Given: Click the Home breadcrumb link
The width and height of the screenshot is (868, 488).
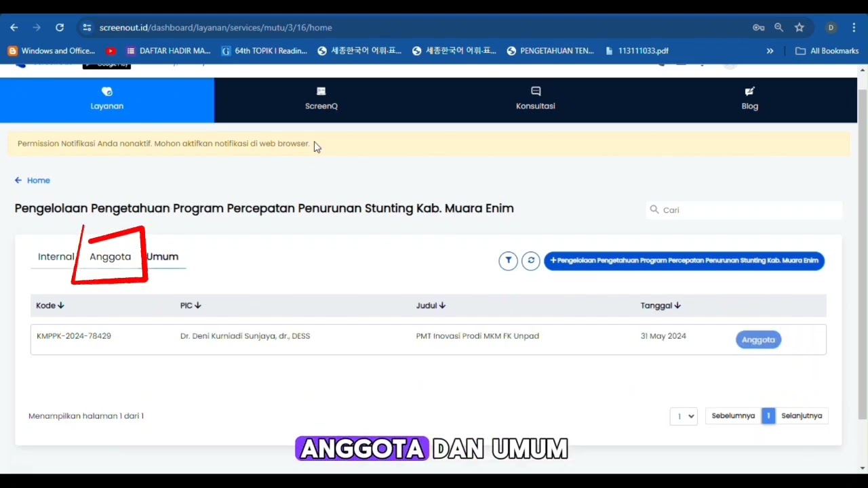Looking at the screenshot, I should click(x=39, y=180).
